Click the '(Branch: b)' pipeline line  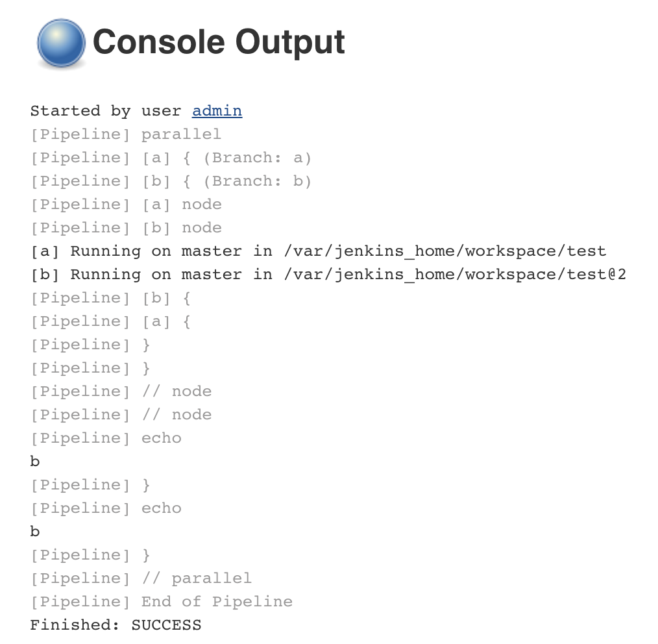click(171, 181)
